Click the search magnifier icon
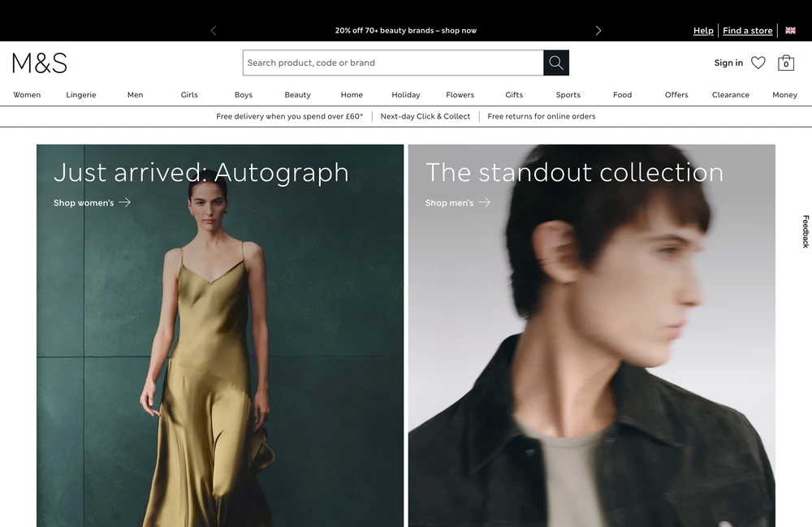This screenshot has width=812, height=527. (x=555, y=63)
